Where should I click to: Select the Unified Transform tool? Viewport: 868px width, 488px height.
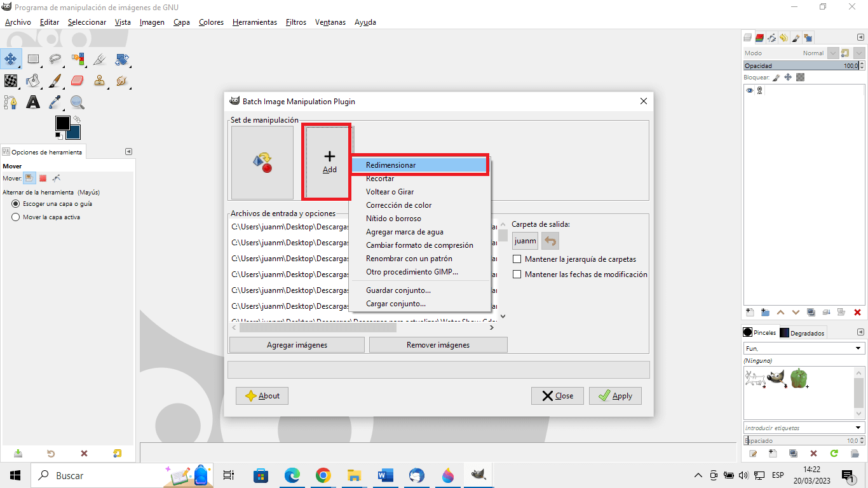122,60
